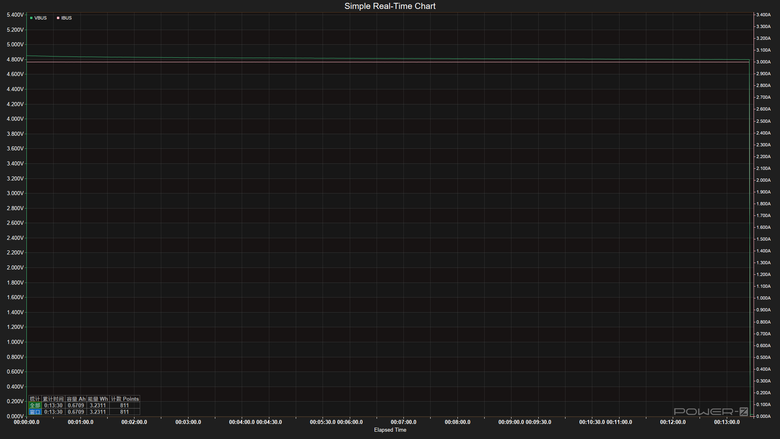Click 0.6709 in the 窗口 row

76,412
